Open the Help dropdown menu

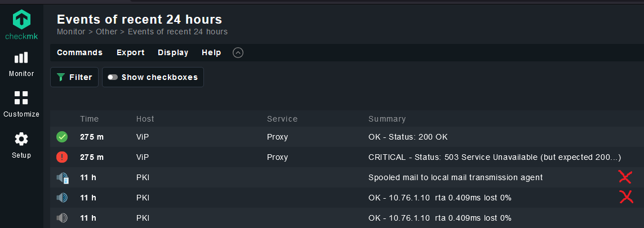(211, 52)
